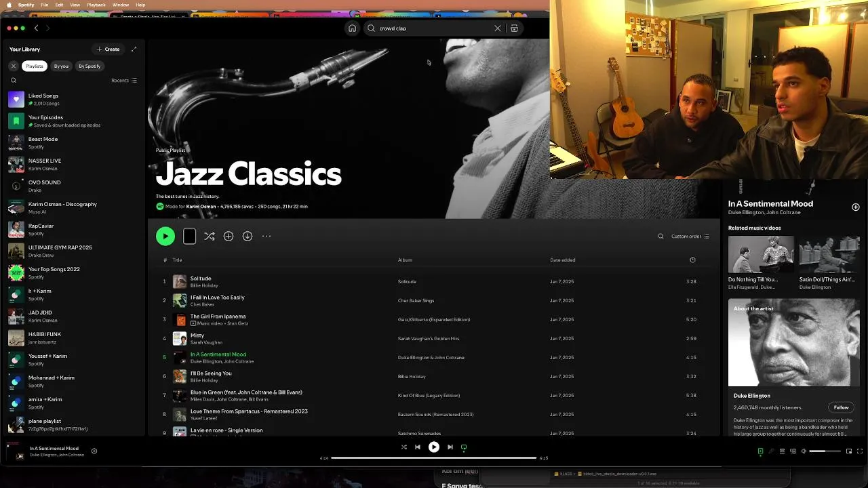Clear library filters with the X chip
The image size is (868, 488).
pyautogui.click(x=13, y=66)
